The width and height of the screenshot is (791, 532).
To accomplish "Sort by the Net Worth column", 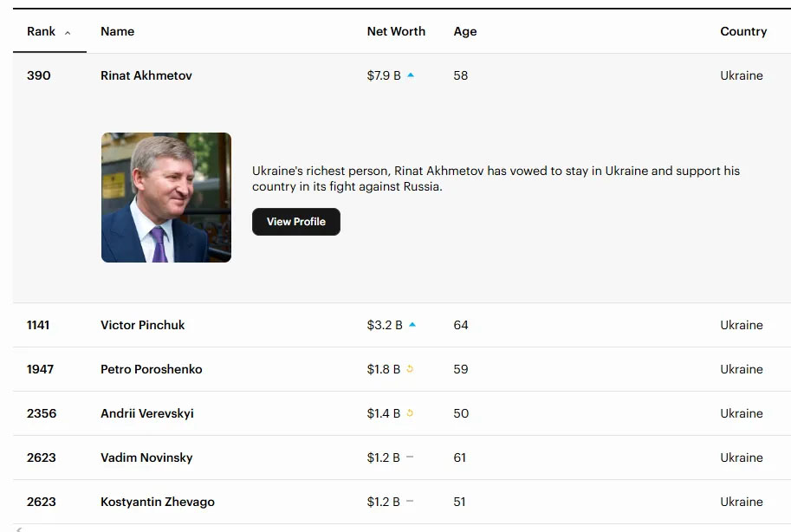I will tap(396, 31).
